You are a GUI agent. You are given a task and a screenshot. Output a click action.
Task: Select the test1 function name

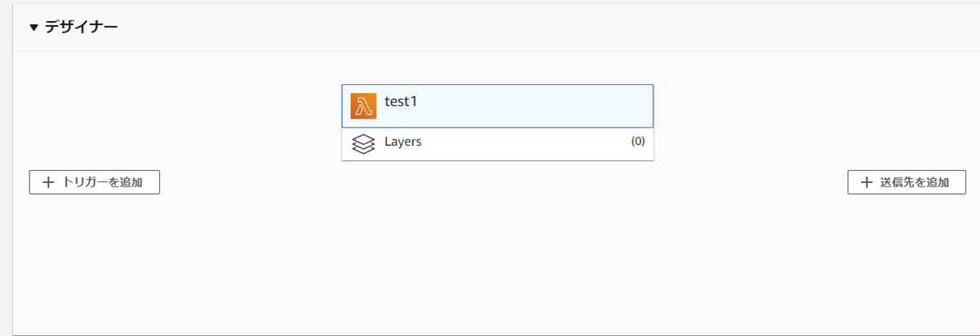[x=401, y=102]
